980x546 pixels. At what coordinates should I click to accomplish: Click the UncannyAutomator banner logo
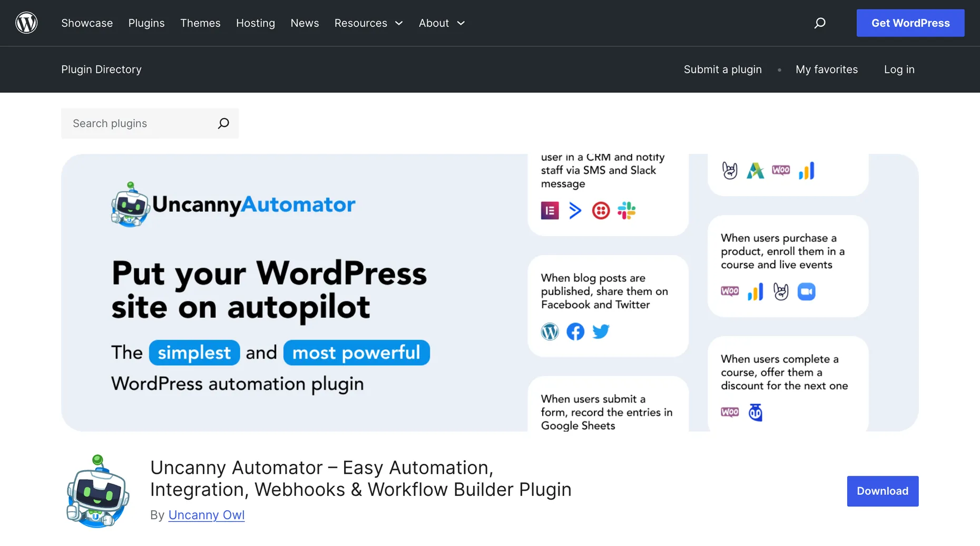click(x=233, y=204)
